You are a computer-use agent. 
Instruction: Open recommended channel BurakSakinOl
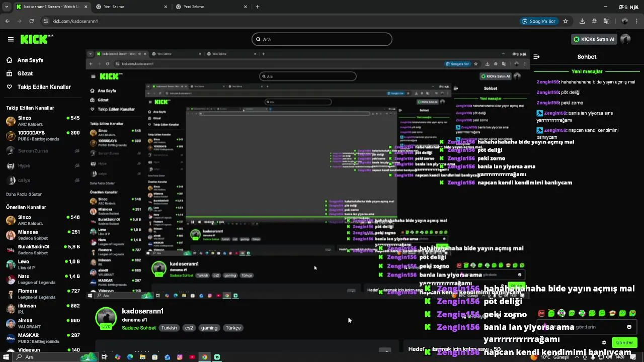43,250
